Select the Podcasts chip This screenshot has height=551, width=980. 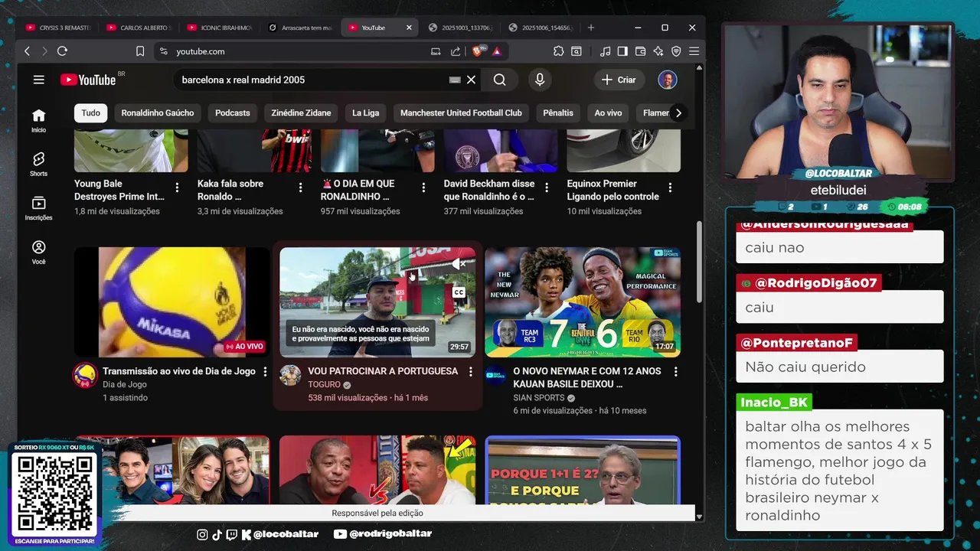233,112
